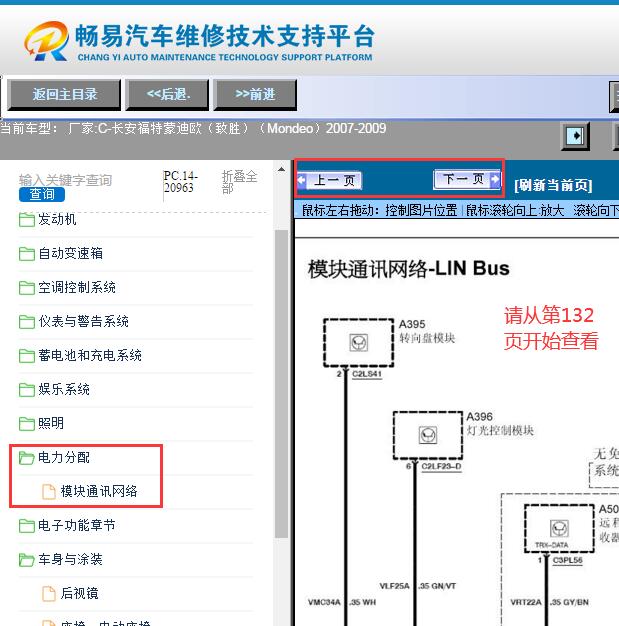Click the page icon of 模块通讯网络
Screen dimensions: 619x626
click(x=49, y=491)
